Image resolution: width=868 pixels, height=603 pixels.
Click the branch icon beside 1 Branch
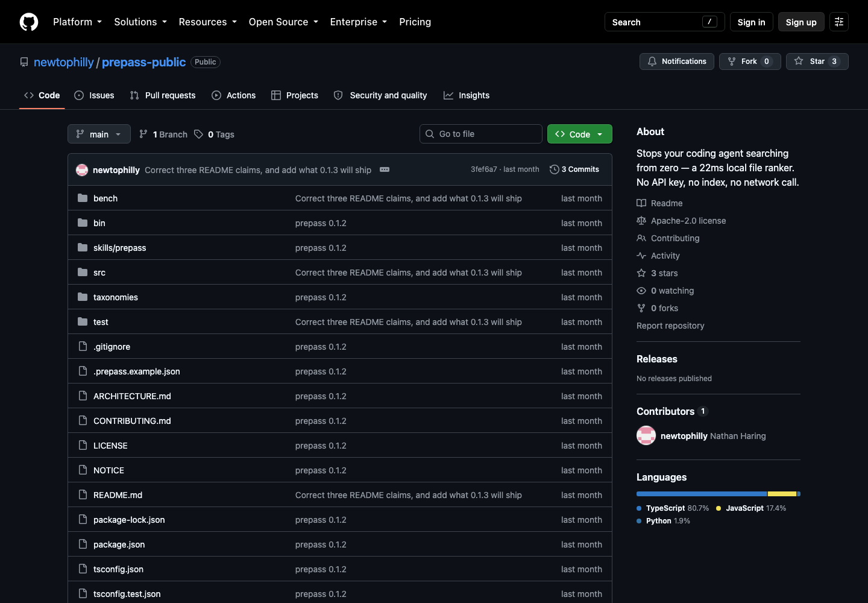click(143, 134)
